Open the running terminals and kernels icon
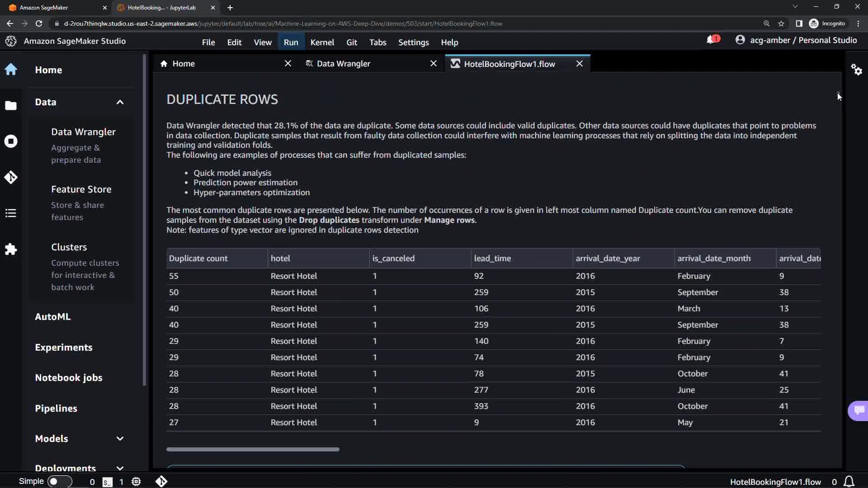 pyautogui.click(x=11, y=141)
